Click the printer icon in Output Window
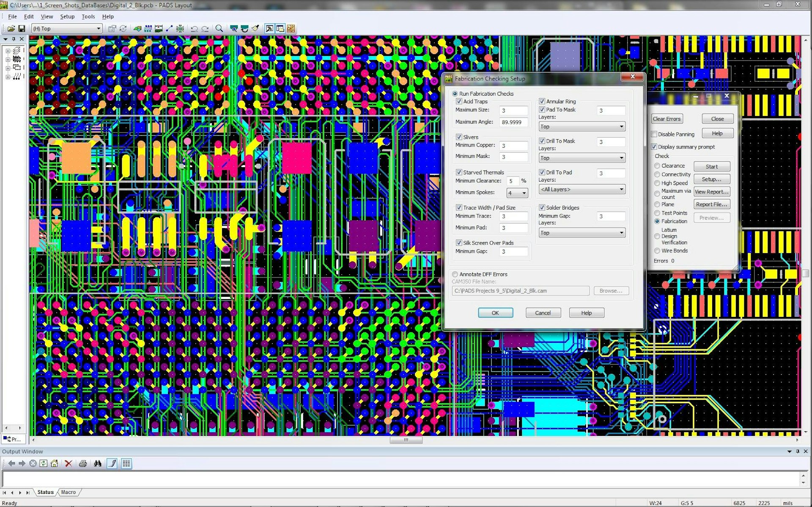This screenshot has height=507, width=812. 83,463
